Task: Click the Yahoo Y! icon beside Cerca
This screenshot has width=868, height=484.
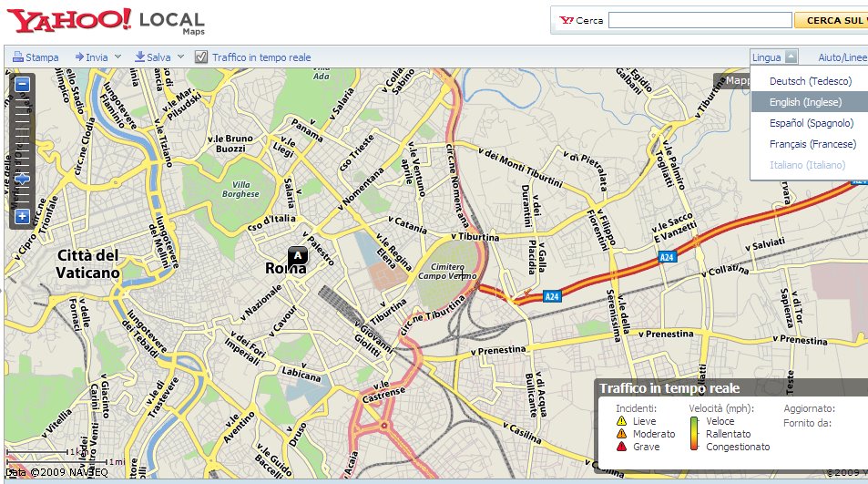Action: tap(567, 20)
